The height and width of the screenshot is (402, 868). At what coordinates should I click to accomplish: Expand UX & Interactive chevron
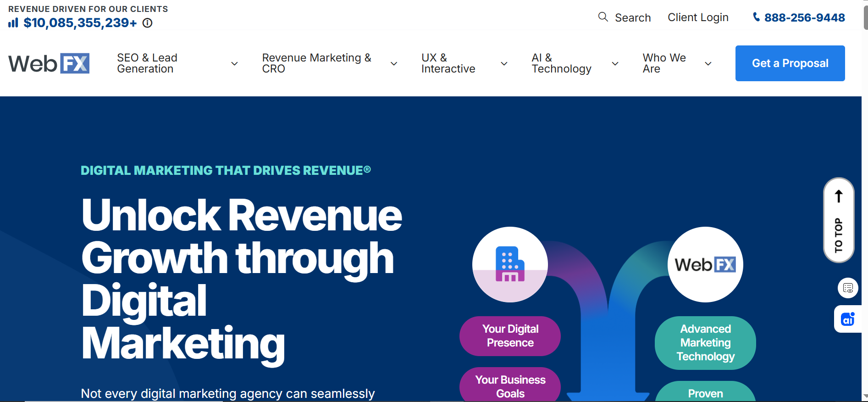pos(504,64)
